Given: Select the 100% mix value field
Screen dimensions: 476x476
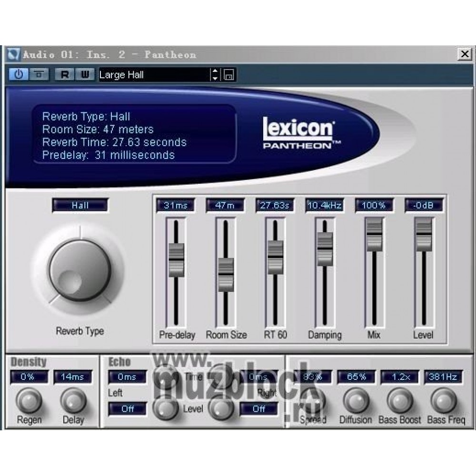Looking at the screenshot, I should click(374, 206).
